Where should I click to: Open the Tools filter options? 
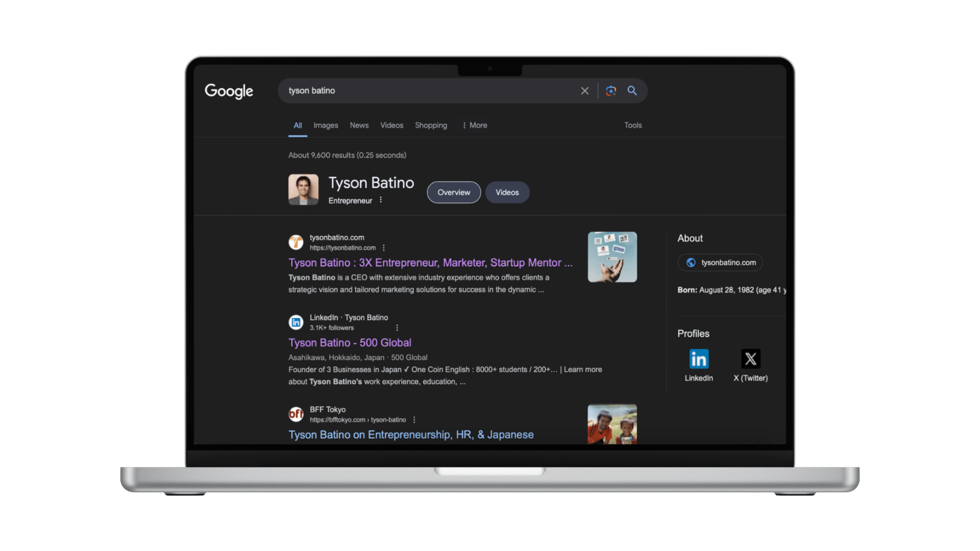pyautogui.click(x=633, y=126)
